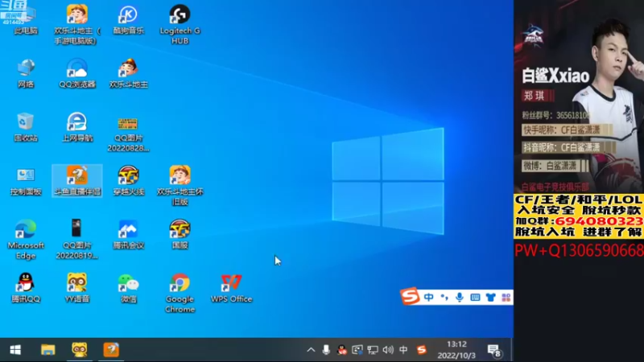Click the microphone tray icon
644x362 pixels.
(x=326, y=350)
